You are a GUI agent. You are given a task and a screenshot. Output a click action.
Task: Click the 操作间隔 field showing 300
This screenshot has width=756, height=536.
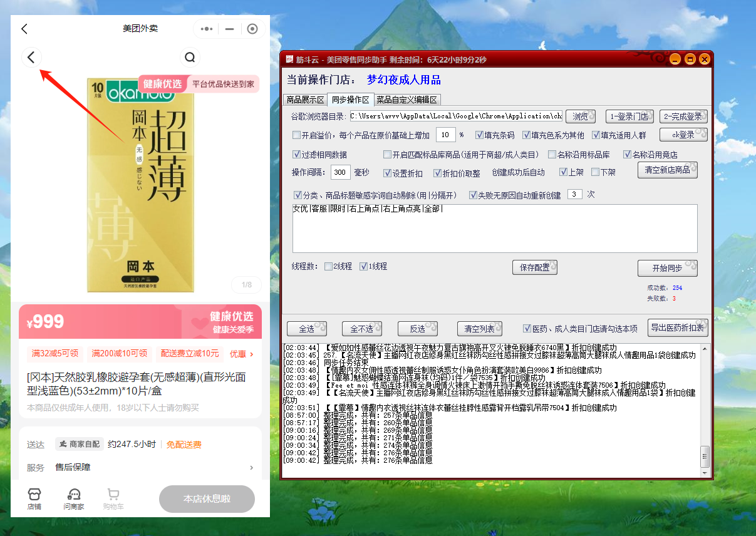coord(341,172)
